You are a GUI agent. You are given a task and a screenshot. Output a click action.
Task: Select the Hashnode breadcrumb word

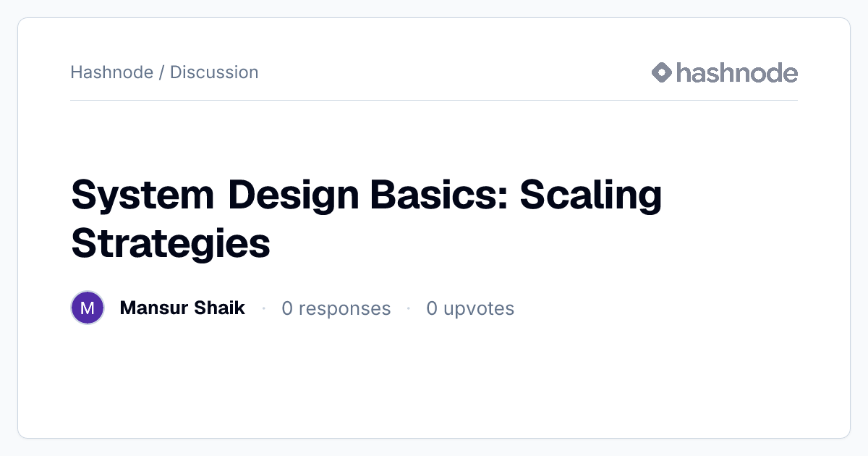pos(112,72)
